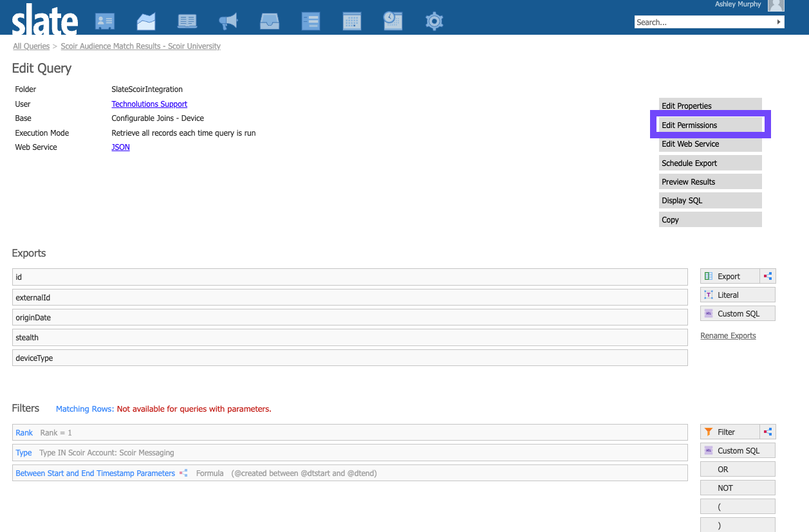809x532 pixels.
Task: Open the id export row
Action: click(x=350, y=277)
